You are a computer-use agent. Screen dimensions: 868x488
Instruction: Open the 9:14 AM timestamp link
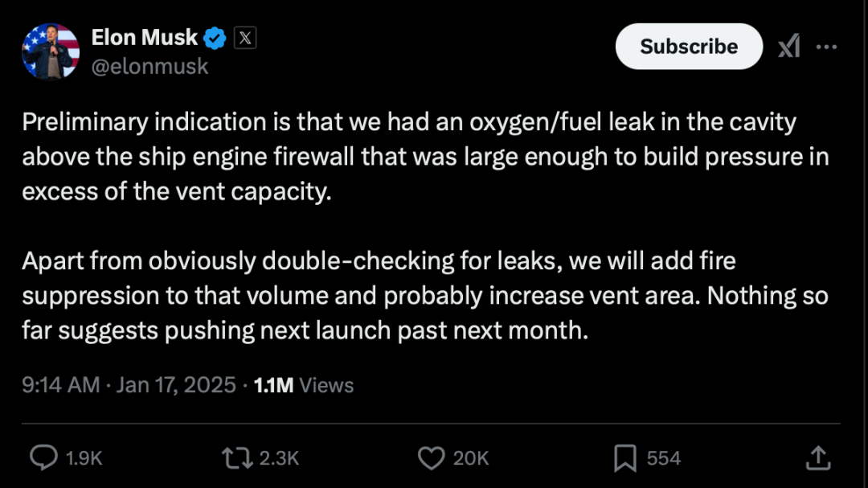[61, 385]
